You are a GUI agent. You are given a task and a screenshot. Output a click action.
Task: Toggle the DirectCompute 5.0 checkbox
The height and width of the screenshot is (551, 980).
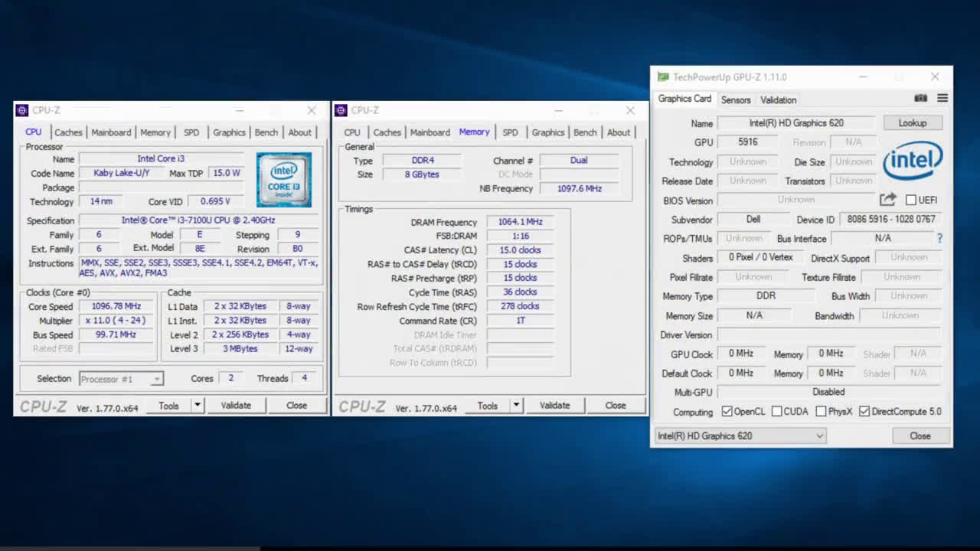864,412
